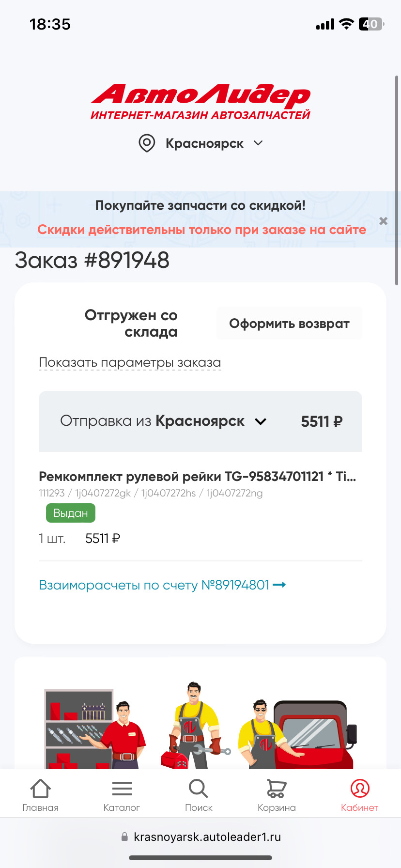Tap the location pin icon near Красноярск
Screen dimensions: 401x868
(146, 143)
